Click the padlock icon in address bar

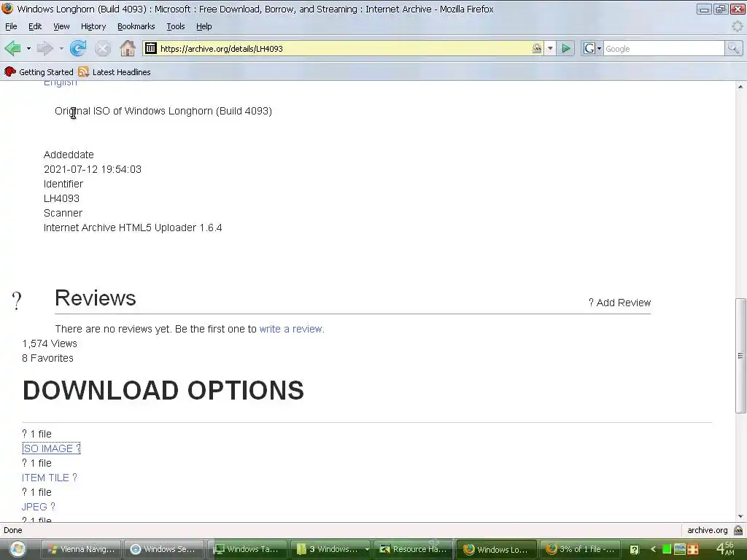point(537,48)
